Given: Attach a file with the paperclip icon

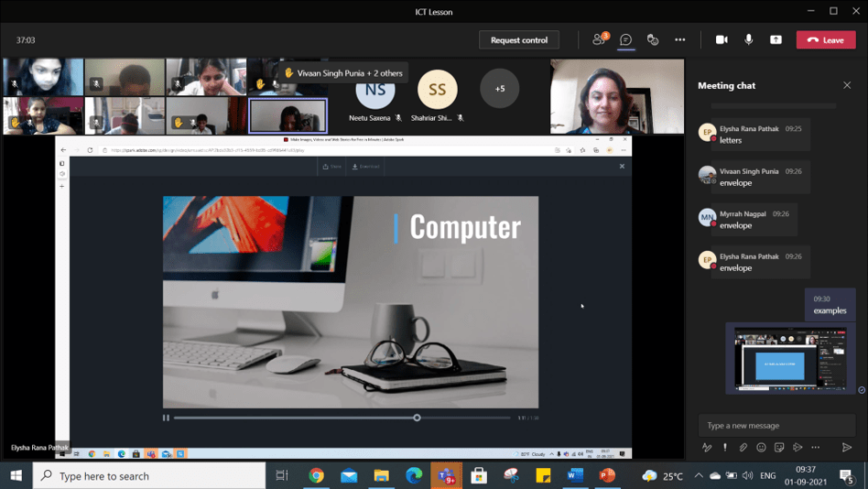Looking at the screenshot, I should coord(743,447).
